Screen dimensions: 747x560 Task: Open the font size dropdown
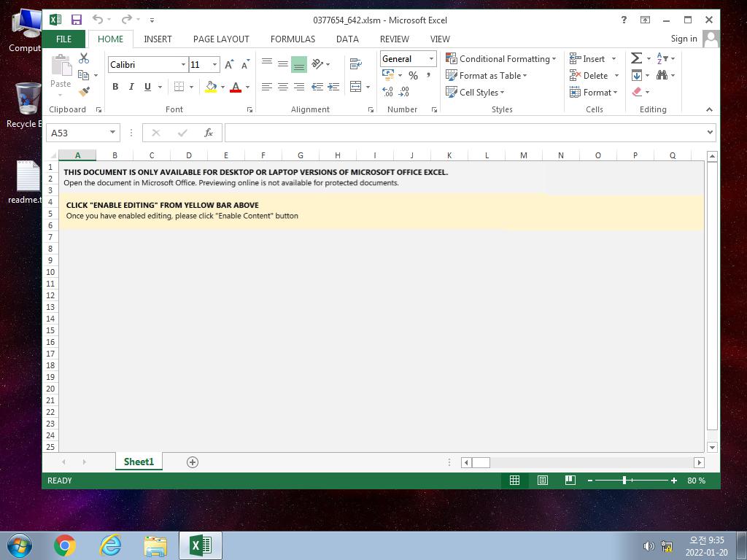(215, 64)
